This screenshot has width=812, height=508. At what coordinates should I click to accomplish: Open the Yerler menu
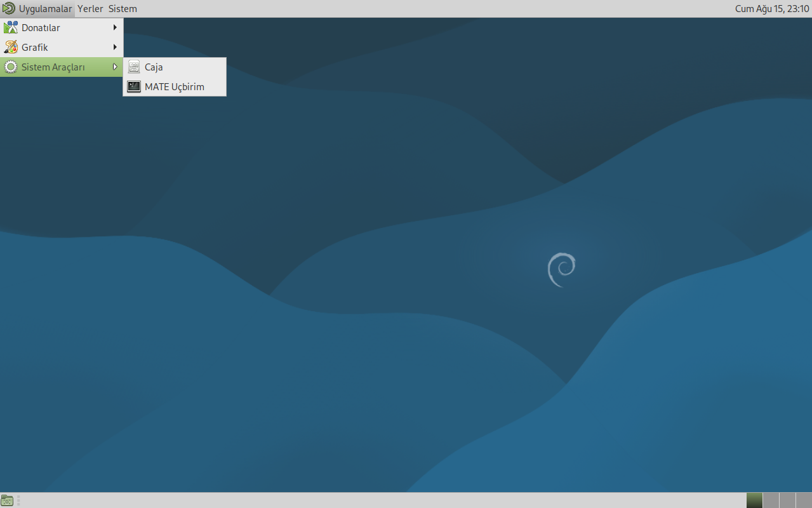tap(90, 9)
